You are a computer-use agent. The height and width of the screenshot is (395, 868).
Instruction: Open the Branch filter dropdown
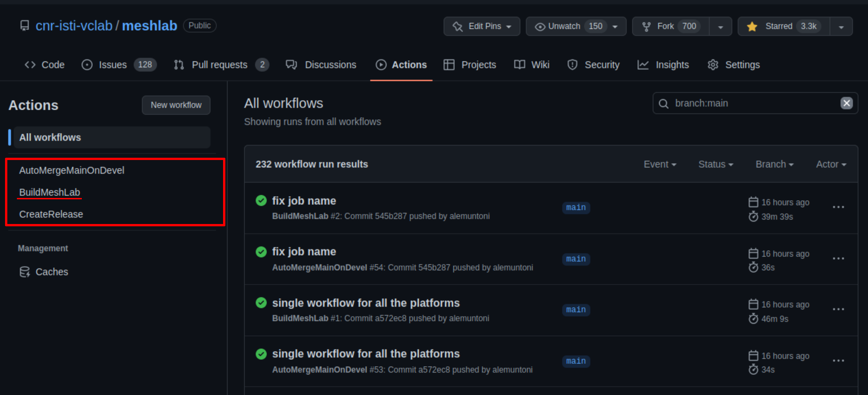(x=775, y=164)
